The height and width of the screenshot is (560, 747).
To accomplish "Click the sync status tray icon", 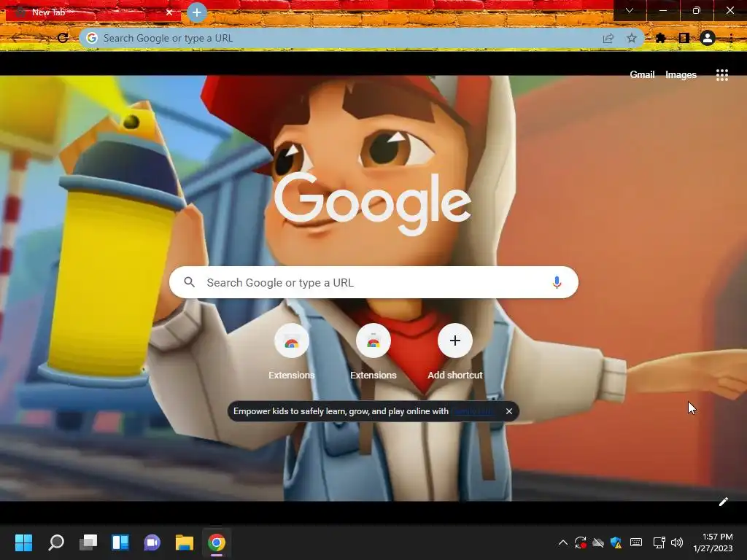I will coord(580,542).
